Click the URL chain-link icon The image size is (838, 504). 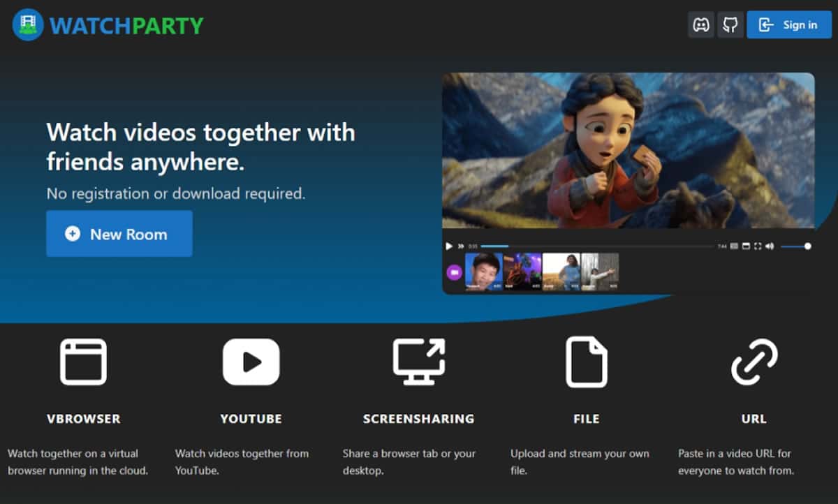pos(754,362)
